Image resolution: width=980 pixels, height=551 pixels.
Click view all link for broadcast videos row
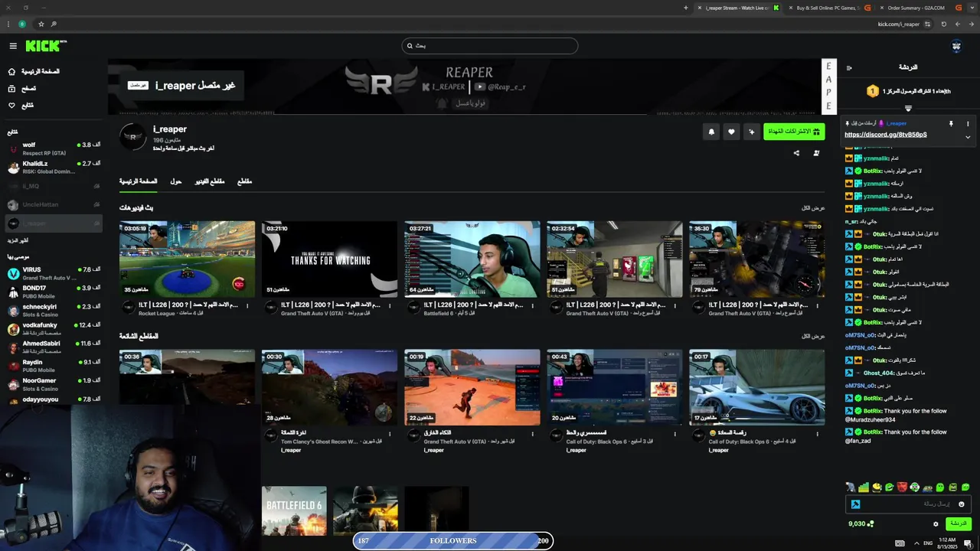813,208
